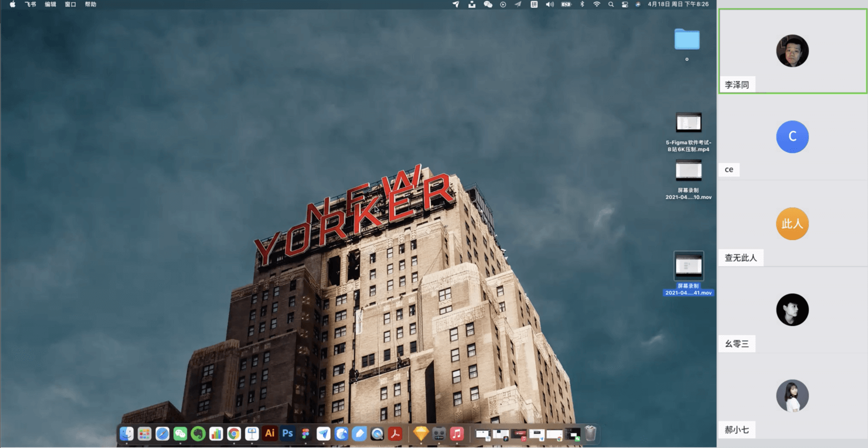Open Bluetooth menu in menu bar
This screenshot has width=868, height=448.
coord(582,4)
